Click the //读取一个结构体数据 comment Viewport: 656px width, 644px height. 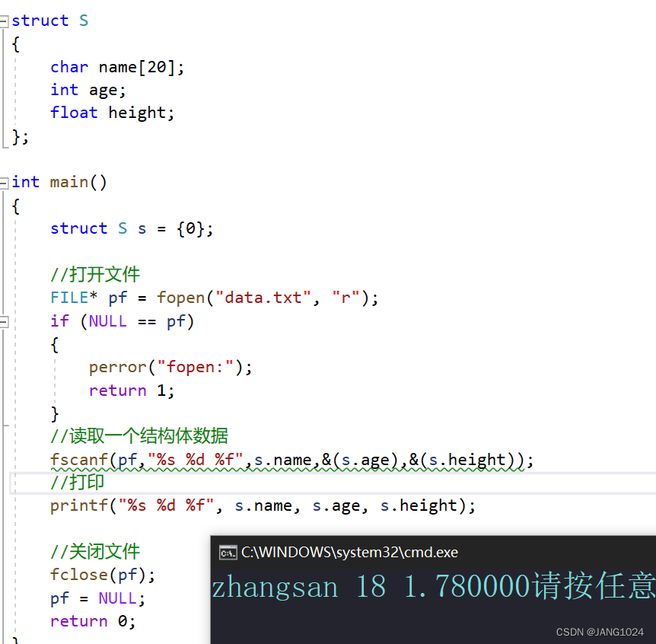click(139, 435)
